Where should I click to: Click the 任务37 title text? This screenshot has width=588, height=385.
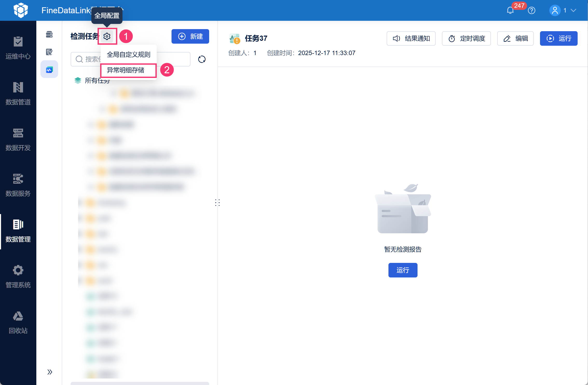point(256,38)
